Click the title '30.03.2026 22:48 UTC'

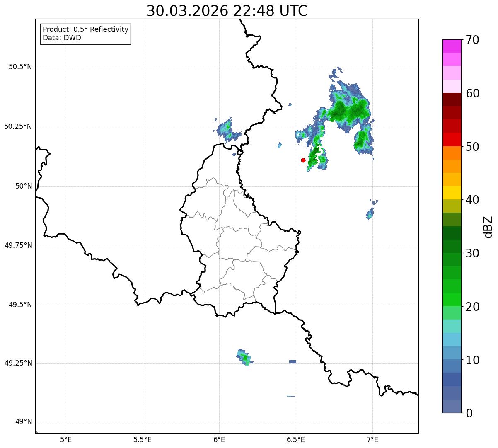pos(227,11)
